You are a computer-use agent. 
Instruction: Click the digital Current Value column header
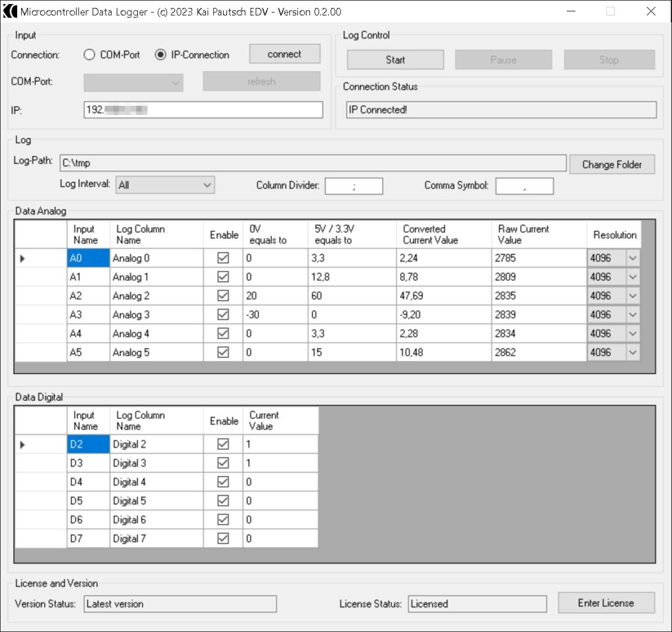281,420
